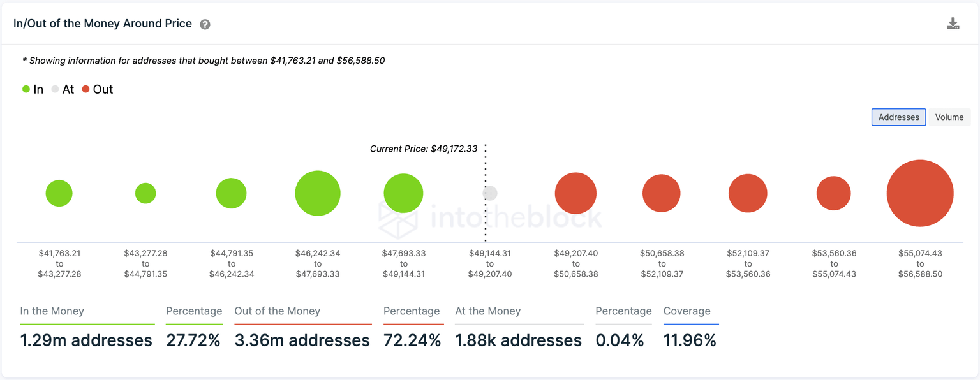Open the help tooltip question mark icon
Viewport: 980px width, 380px height.
(205, 23)
